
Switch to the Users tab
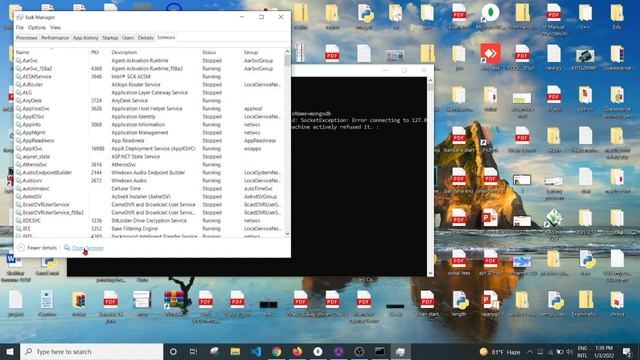tap(128, 38)
